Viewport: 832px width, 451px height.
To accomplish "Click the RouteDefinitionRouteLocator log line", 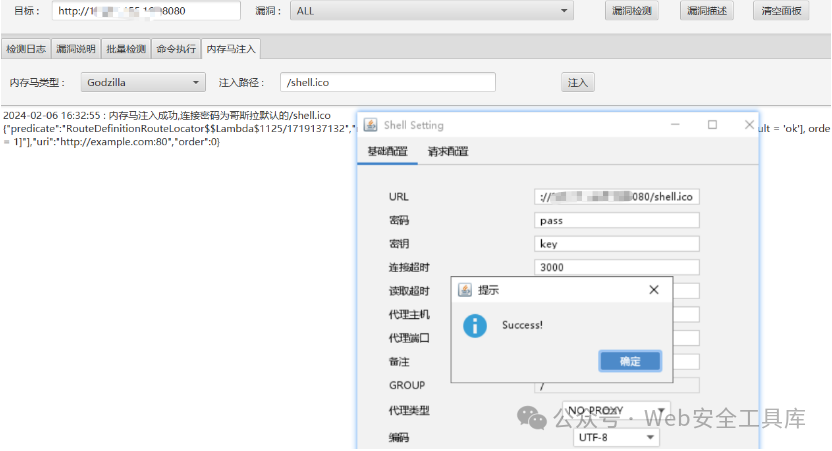I will pyautogui.click(x=180, y=128).
